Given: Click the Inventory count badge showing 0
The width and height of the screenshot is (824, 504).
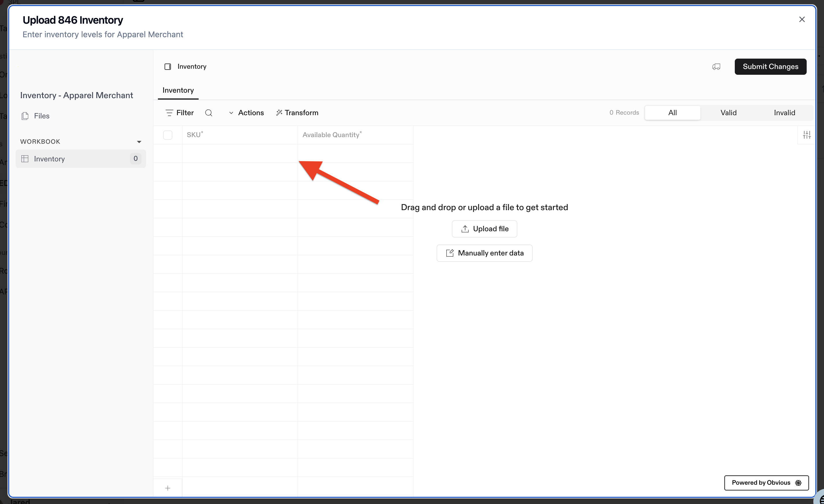Looking at the screenshot, I should point(135,158).
